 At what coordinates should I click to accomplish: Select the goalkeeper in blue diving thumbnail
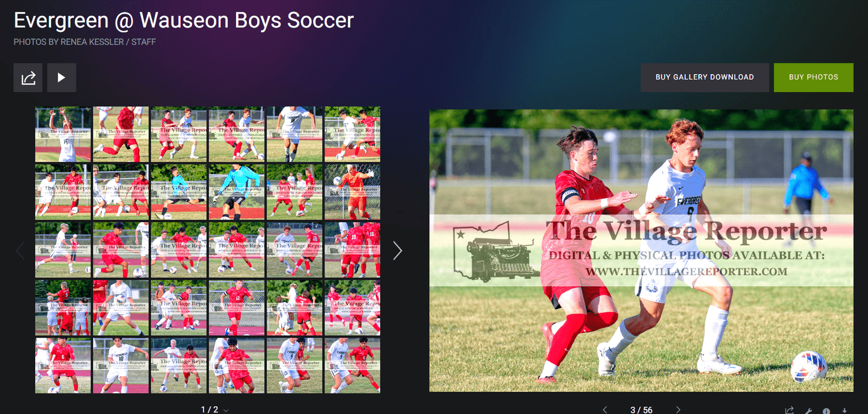point(237,192)
